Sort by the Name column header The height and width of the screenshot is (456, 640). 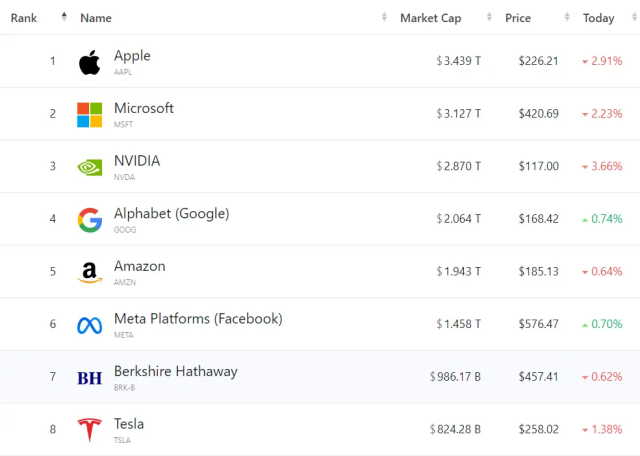[x=96, y=18]
